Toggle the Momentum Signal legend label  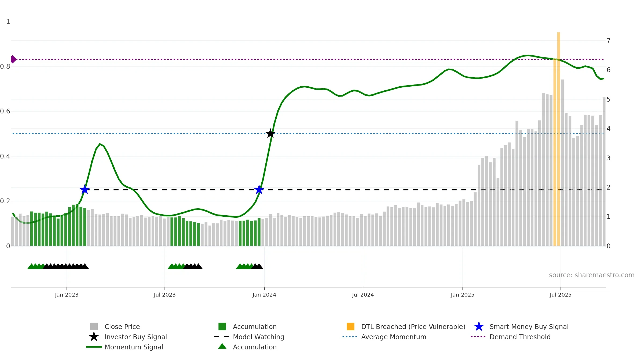(x=134, y=347)
